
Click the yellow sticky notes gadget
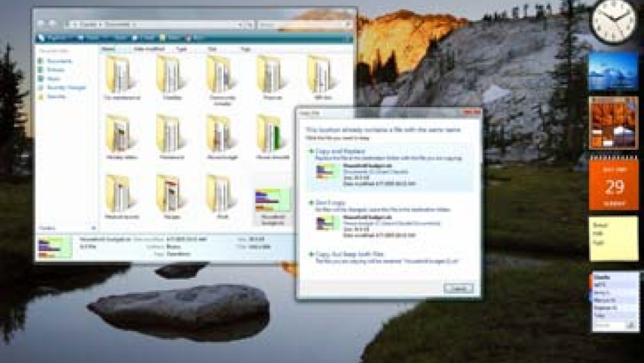pyautogui.click(x=614, y=239)
